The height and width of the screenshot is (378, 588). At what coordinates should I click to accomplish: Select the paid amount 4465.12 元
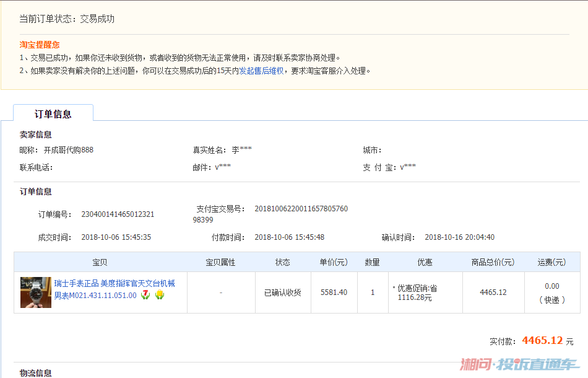coord(548,340)
